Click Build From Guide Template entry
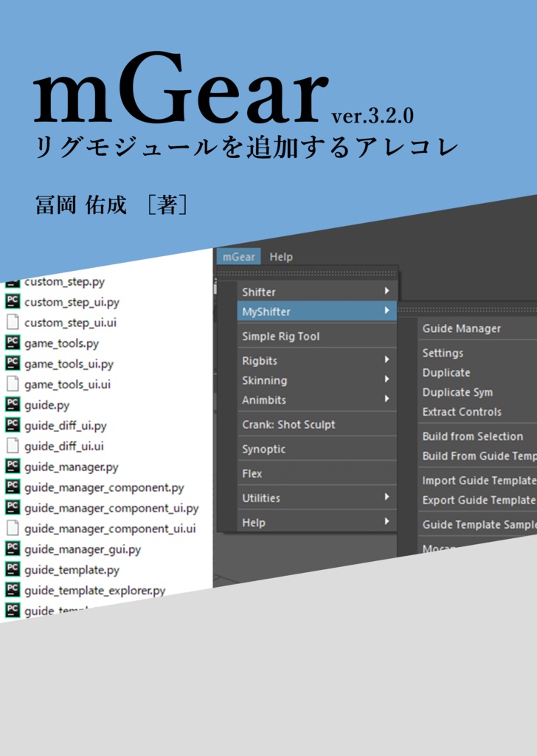 click(477, 456)
